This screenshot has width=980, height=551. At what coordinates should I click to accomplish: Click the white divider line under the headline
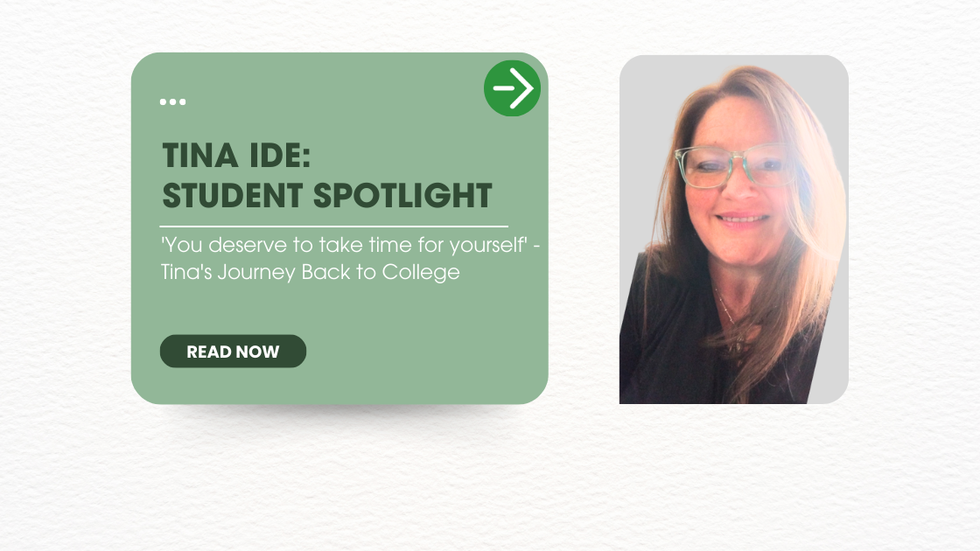pos(333,227)
